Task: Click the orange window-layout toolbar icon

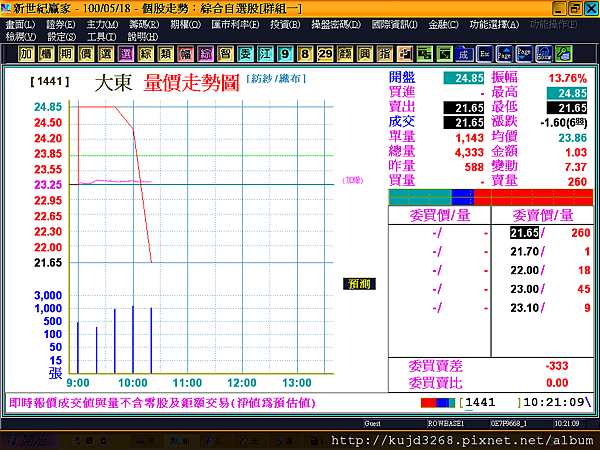Action: tap(404, 54)
